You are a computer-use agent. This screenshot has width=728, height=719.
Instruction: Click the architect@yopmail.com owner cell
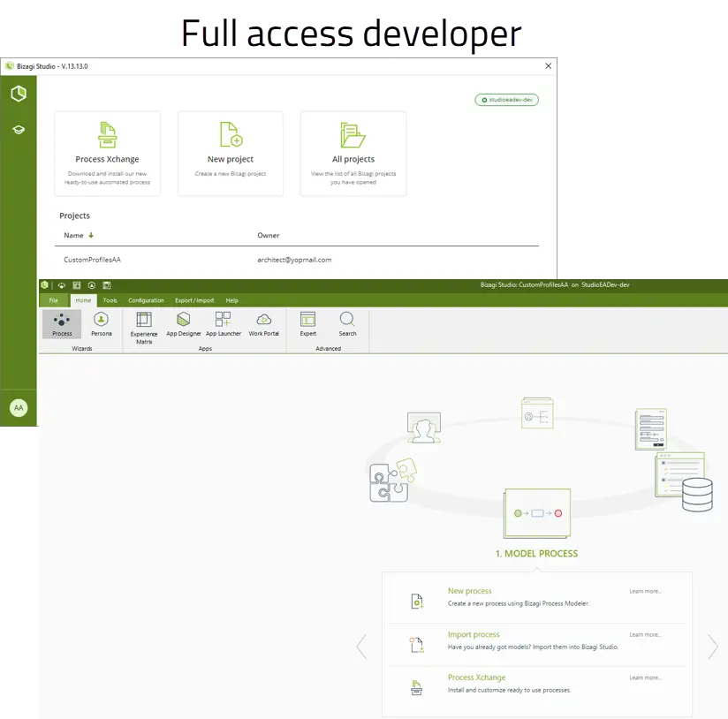(294, 260)
